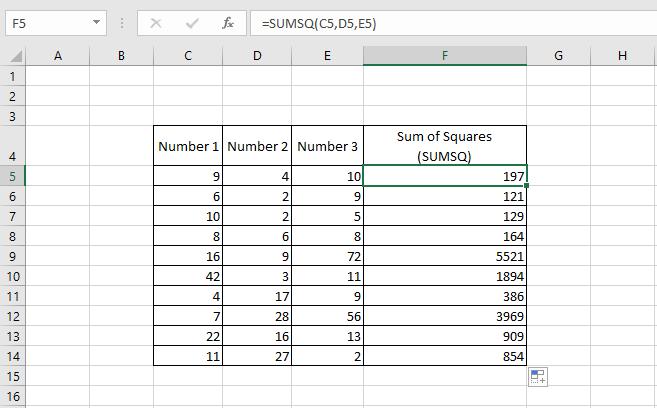Select column C header

click(188, 56)
